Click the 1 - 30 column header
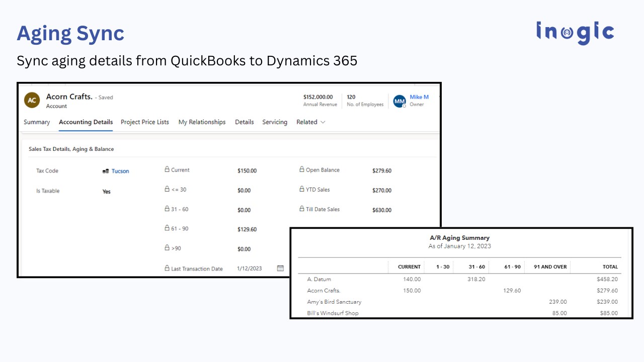 coord(443,267)
